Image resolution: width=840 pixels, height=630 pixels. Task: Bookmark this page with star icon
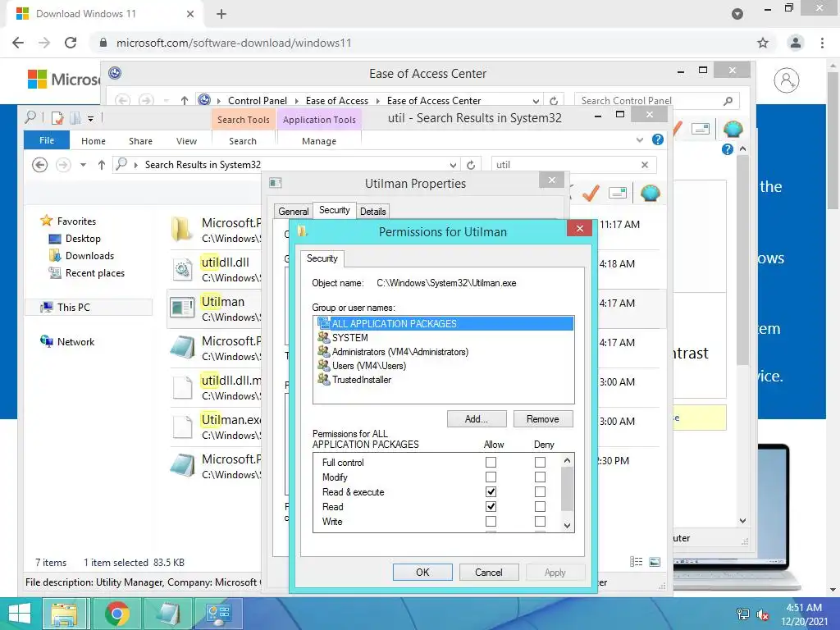763,43
